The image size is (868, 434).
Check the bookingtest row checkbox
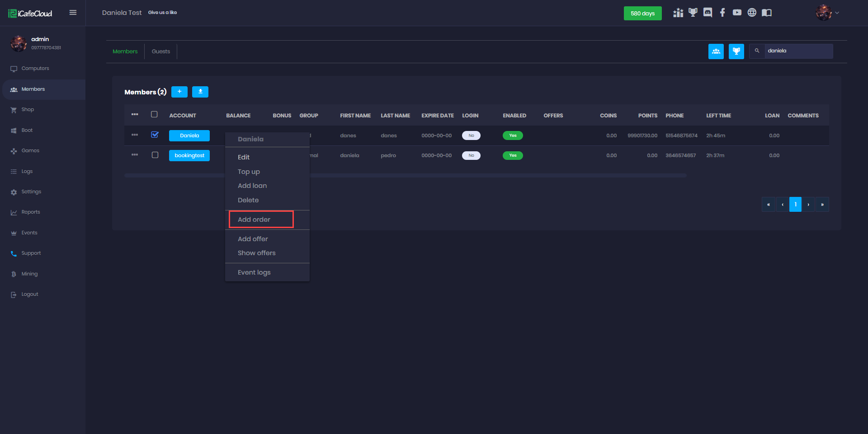point(155,155)
